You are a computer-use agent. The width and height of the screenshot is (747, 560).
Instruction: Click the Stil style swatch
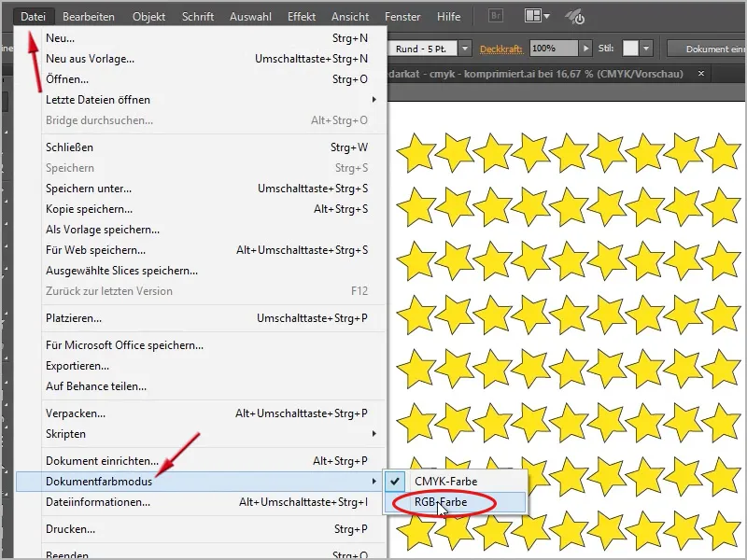point(630,49)
